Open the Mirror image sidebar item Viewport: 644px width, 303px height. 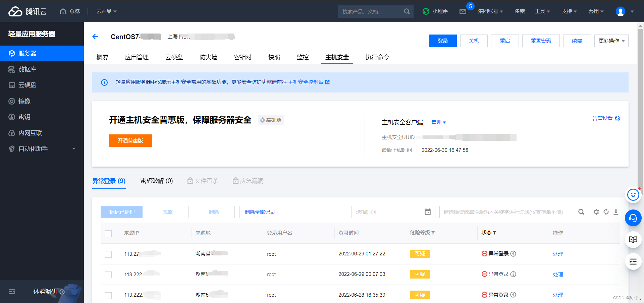[42, 101]
